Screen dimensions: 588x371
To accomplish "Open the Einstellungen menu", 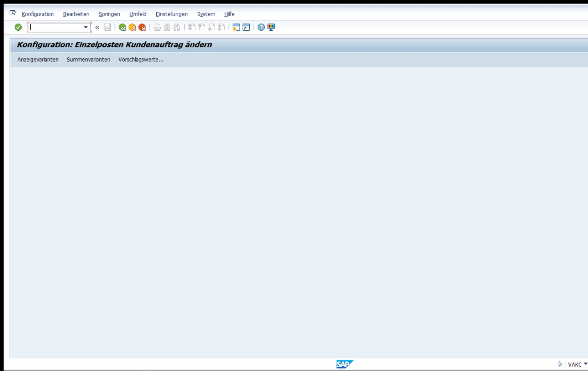I will (x=171, y=14).
